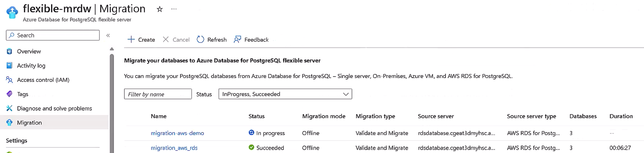Screen dimensions: 644x153
Task: Click the Diagnose and solve problems icon
Action: (9, 108)
